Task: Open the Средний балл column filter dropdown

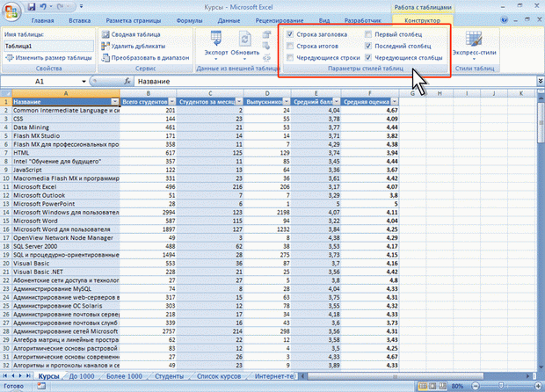Action: [337, 102]
